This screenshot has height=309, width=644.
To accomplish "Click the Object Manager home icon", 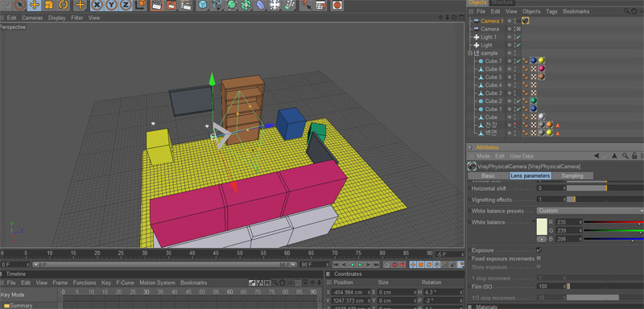I will tap(634, 11).
